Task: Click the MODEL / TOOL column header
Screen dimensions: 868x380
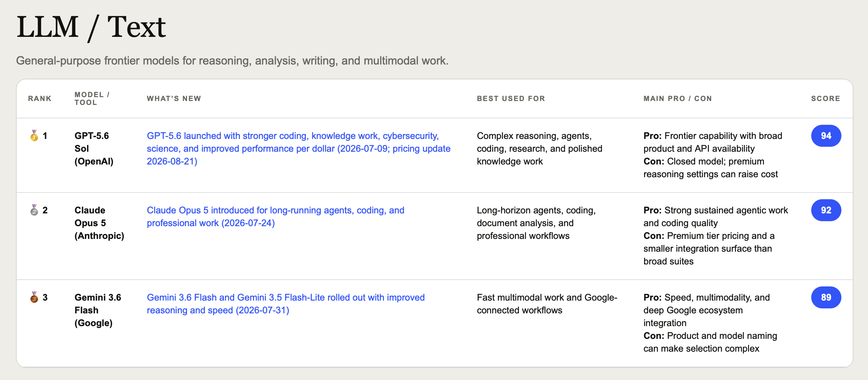Action: tap(92, 99)
